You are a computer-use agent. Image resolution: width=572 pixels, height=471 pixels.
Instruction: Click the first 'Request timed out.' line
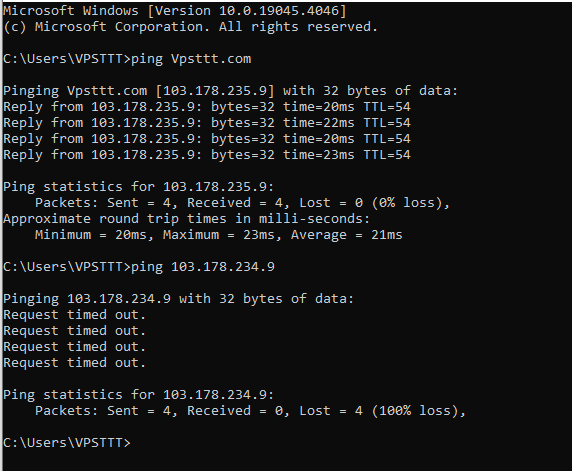click(x=74, y=315)
